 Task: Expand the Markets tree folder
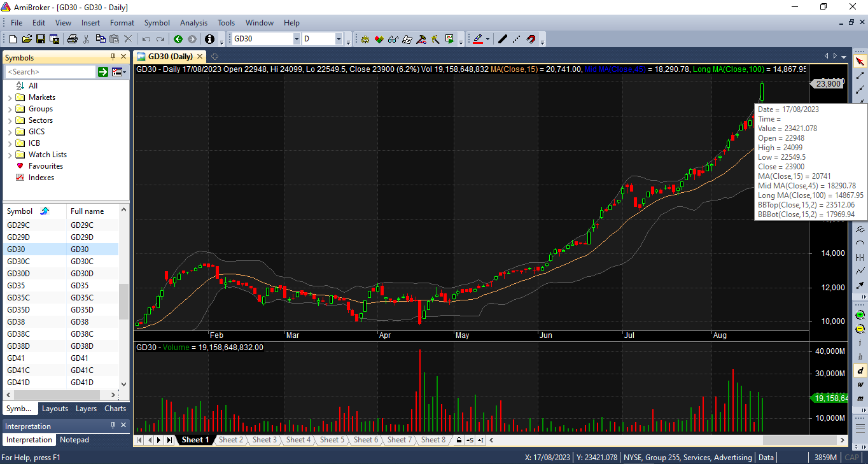pos(10,98)
